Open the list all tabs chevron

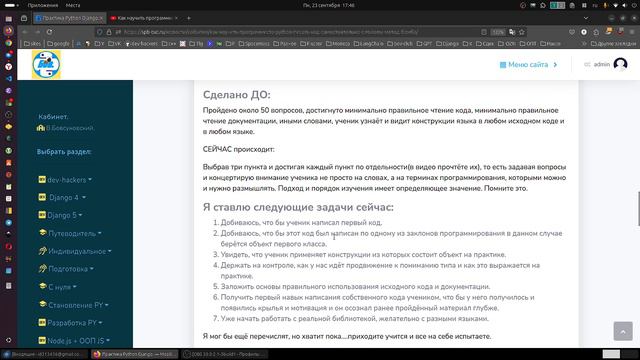(586, 18)
